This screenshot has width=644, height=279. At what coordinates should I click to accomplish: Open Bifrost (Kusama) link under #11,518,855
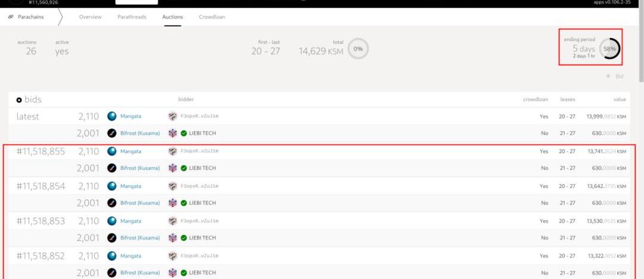pos(140,168)
